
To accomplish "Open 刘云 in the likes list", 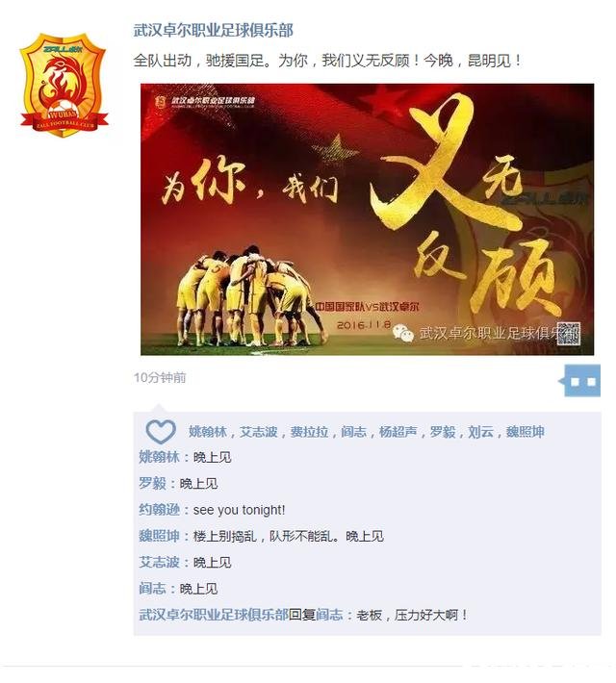I will [481, 432].
